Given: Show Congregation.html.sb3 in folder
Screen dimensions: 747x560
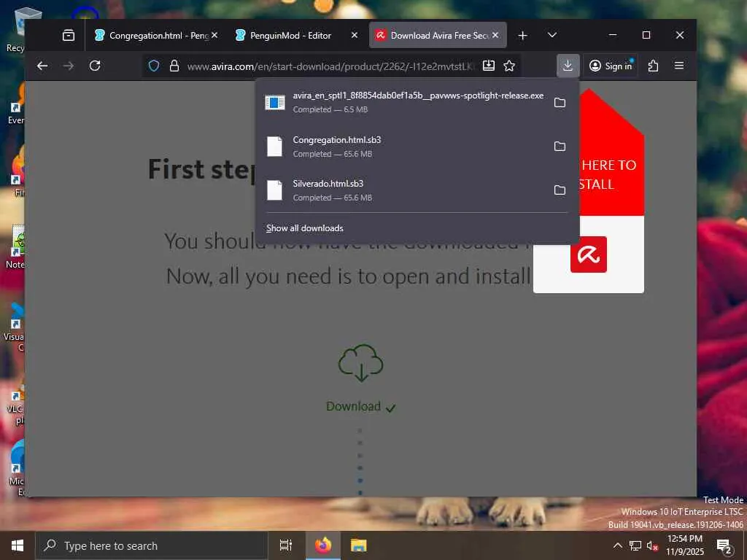Looking at the screenshot, I should tap(560, 146).
